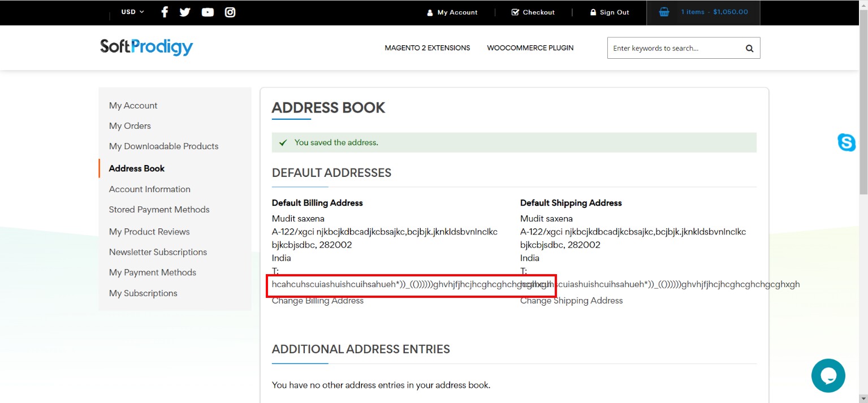This screenshot has height=403, width=868.
Task: Go to Checkout from the top bar
Action: [x=532, y=12]
